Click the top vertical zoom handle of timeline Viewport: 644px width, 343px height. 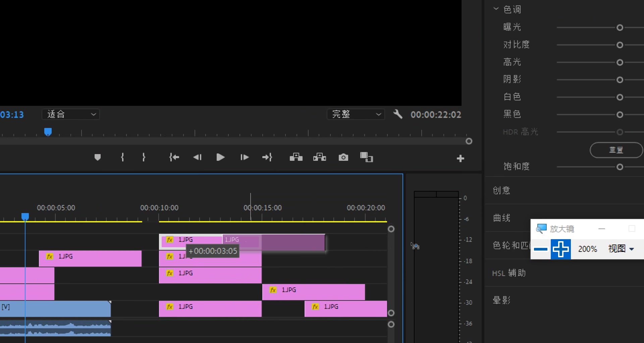point(391,229)
